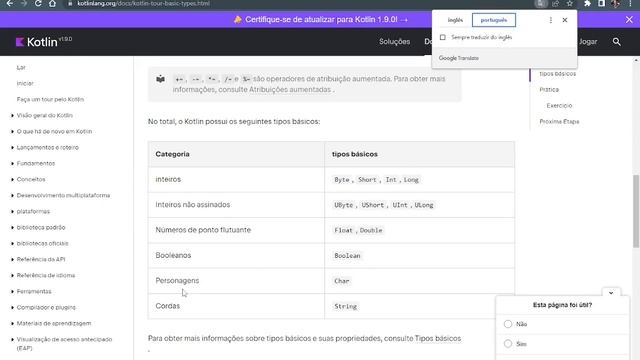The image size is (640, 360).
Task: Close the Google Translate popup
Action: pos(565,20)
